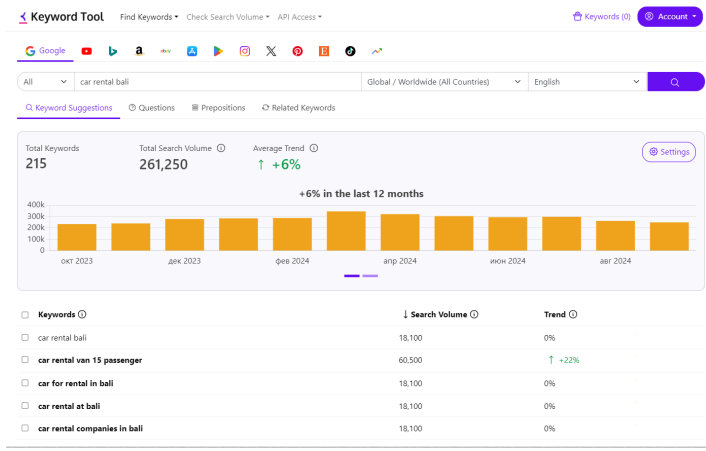Open the Instagram keyword source icon
Image resolution: width=706 pixels, height=451 pixels.
point(244,51)
